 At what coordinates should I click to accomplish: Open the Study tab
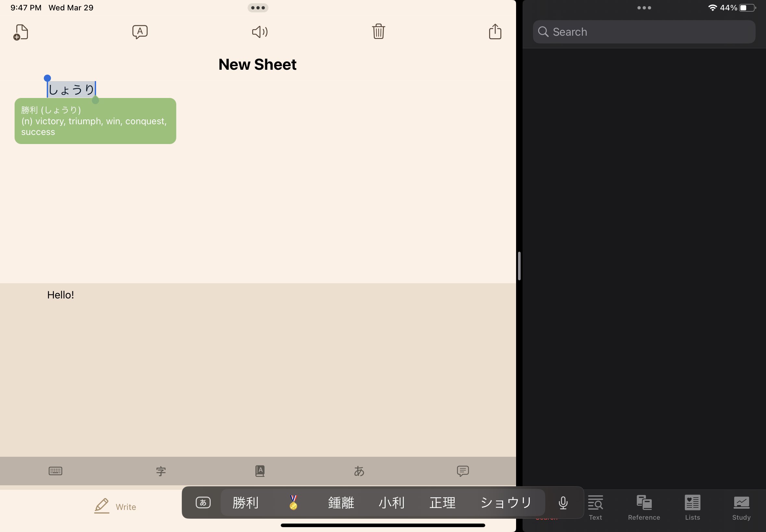coord(741,508)
